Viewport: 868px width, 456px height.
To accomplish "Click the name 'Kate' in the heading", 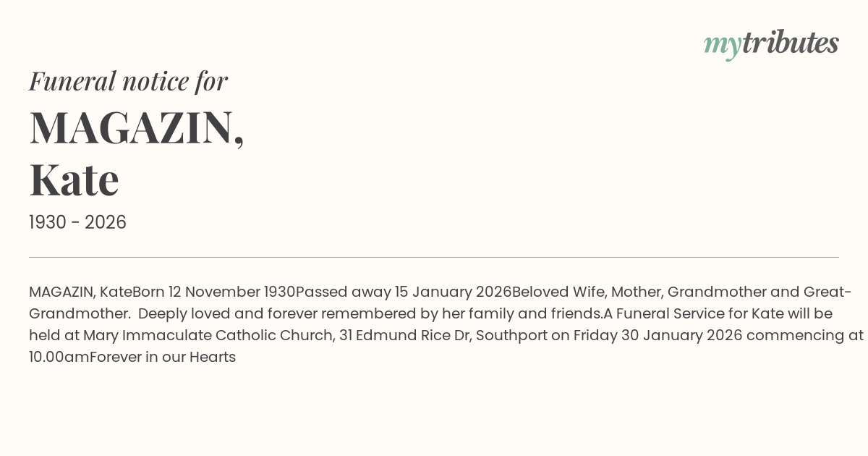I will 74,180.
